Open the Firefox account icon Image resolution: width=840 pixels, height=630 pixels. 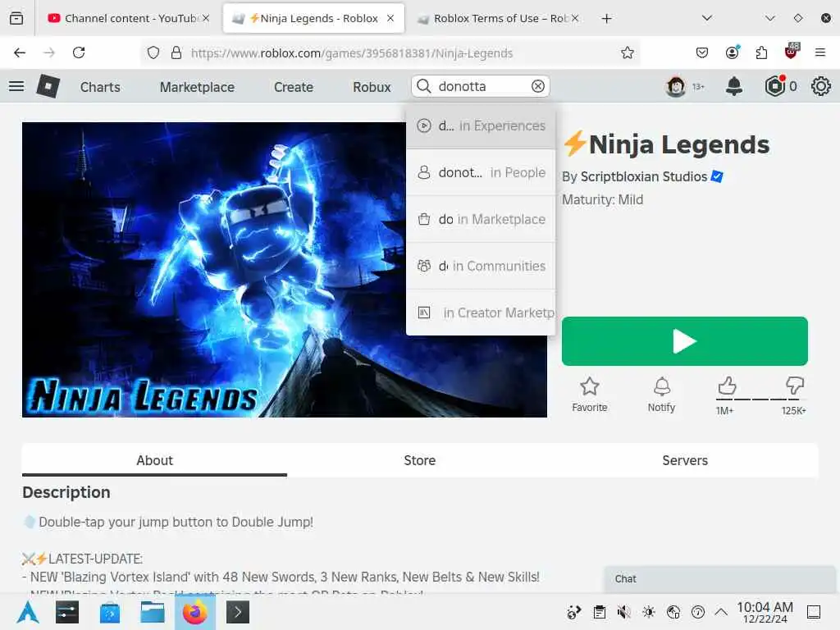pos(732,52)
